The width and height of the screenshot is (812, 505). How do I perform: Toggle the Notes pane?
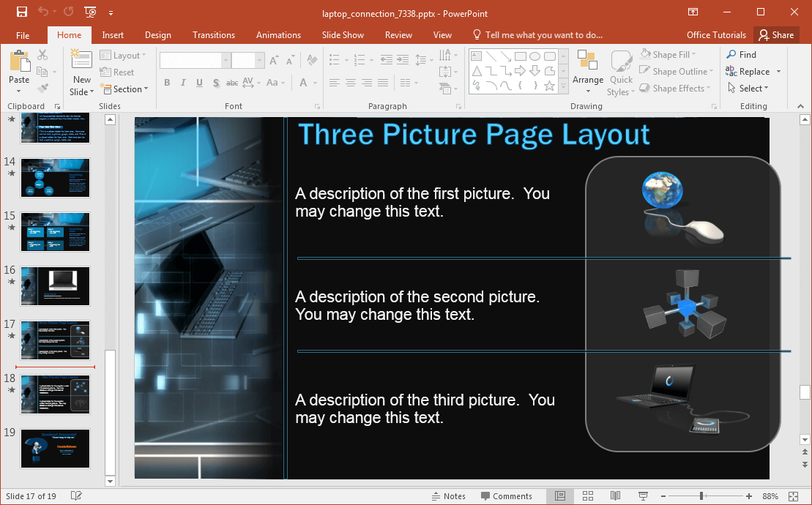pos(448,496)
